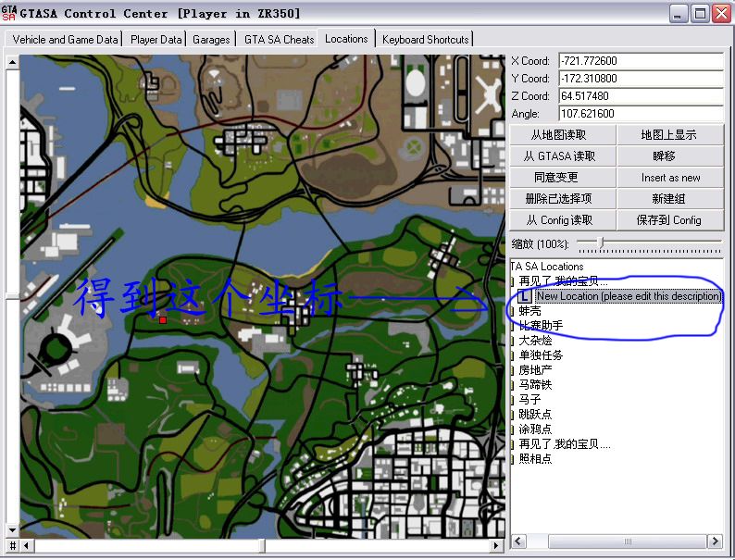Click the map scroll right arrow
Image resolution: width=735 pixels, height=560 pixels.
(x=496, y=545)
